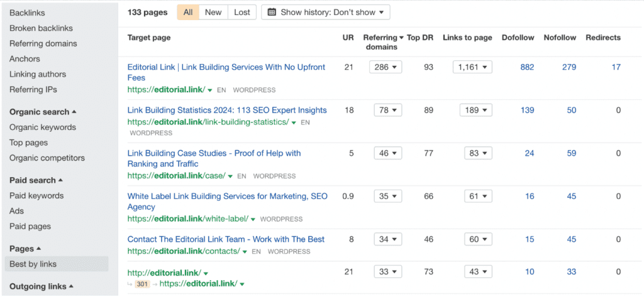Viewport: 644px width, 297px height.
Task: Open 46 referring domains dropdown
Action: pyautogui.click(x=387, y=153)
